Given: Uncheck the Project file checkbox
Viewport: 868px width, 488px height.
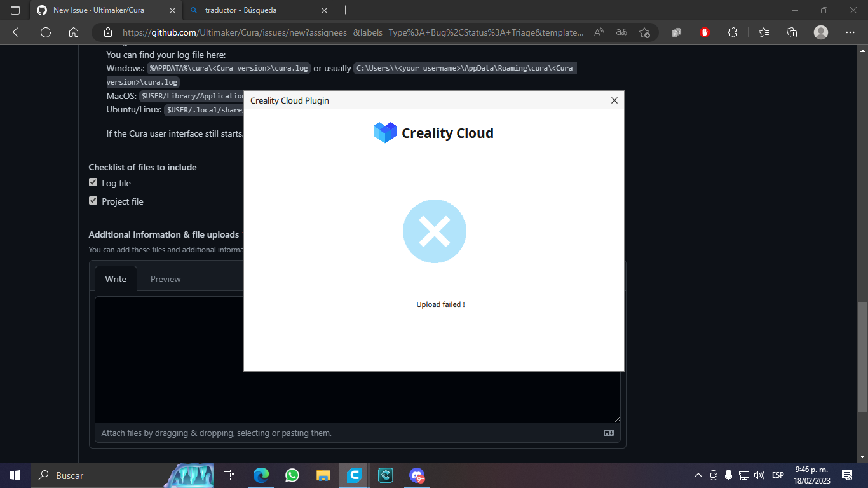Looking at the screenshot, I should [93, 201].
